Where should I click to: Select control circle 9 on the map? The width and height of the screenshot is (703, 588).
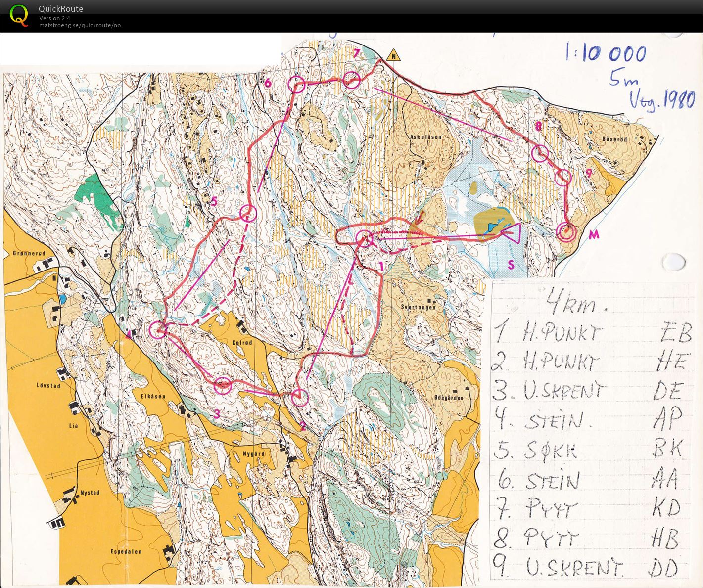pos(563,177)
